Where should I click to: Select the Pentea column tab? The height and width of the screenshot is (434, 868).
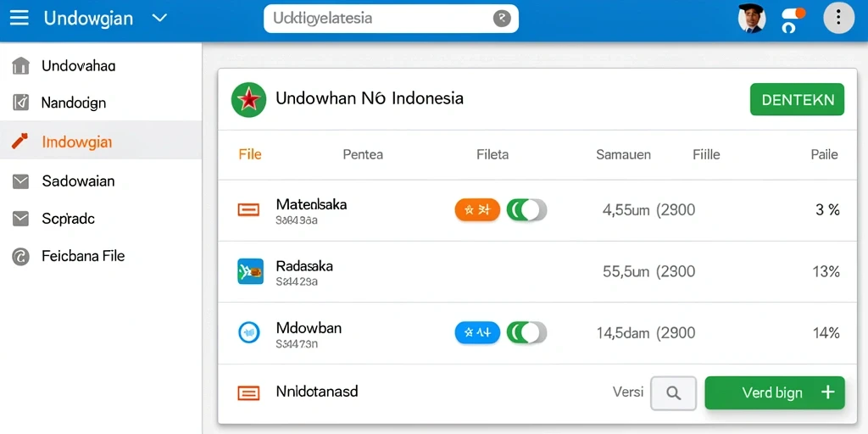(x=363, y=155)
